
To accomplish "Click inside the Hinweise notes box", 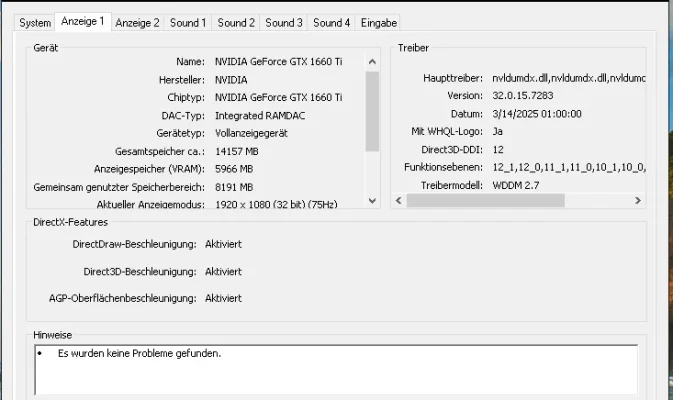I will click(336, 370).
